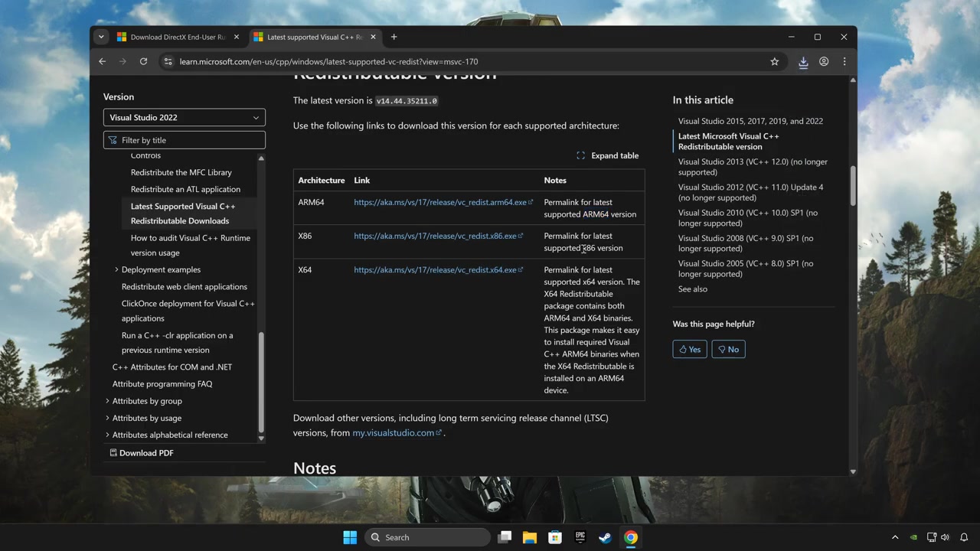Open the Chrome three-dot menu
Screen dimensions: 980x551
pyautogui.click(x=844, y=61)
